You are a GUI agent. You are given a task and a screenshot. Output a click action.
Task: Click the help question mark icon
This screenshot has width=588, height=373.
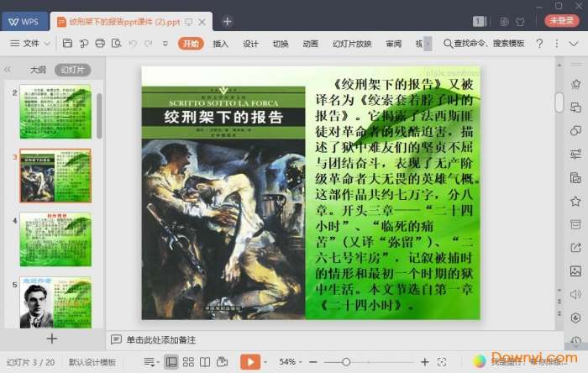point(539,44)
